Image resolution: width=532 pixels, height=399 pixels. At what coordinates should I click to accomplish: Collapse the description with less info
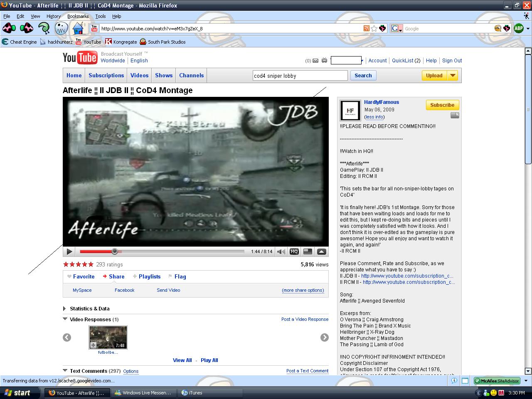(x=375, y=117)
